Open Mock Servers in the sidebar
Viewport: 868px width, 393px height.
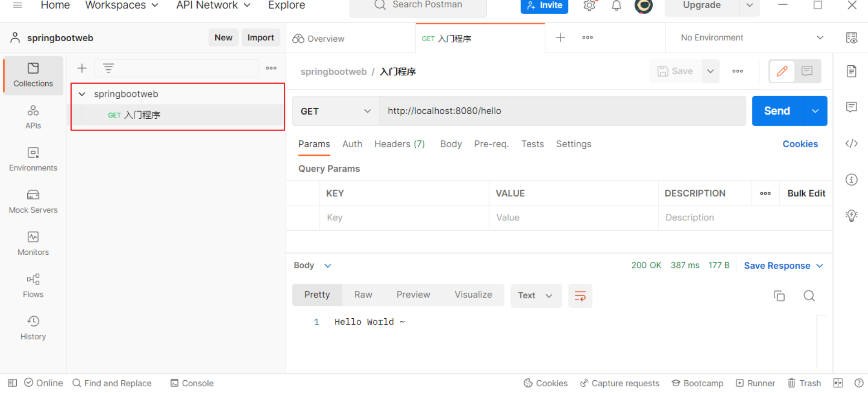pyautogui.click(x=33, y=201)
